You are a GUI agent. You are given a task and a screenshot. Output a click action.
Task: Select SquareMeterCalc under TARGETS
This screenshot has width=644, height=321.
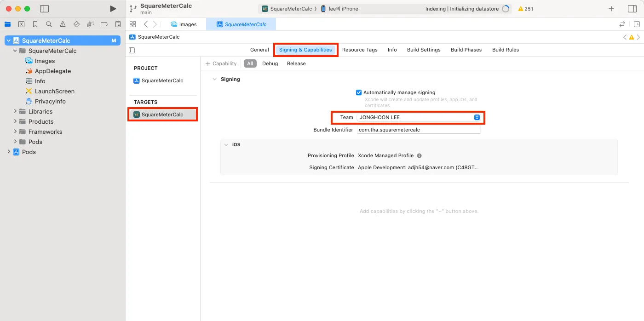163,115
